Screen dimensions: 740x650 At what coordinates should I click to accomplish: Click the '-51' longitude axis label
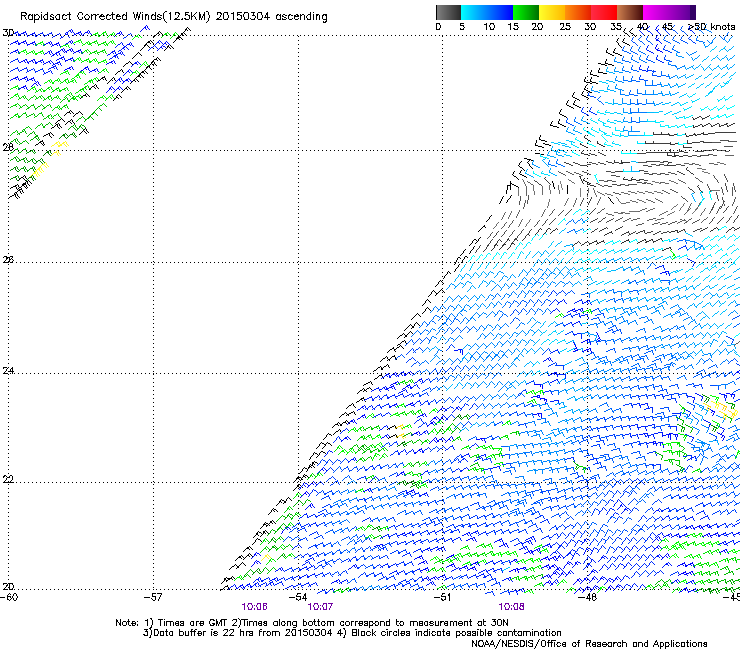[x=442, y=597]
